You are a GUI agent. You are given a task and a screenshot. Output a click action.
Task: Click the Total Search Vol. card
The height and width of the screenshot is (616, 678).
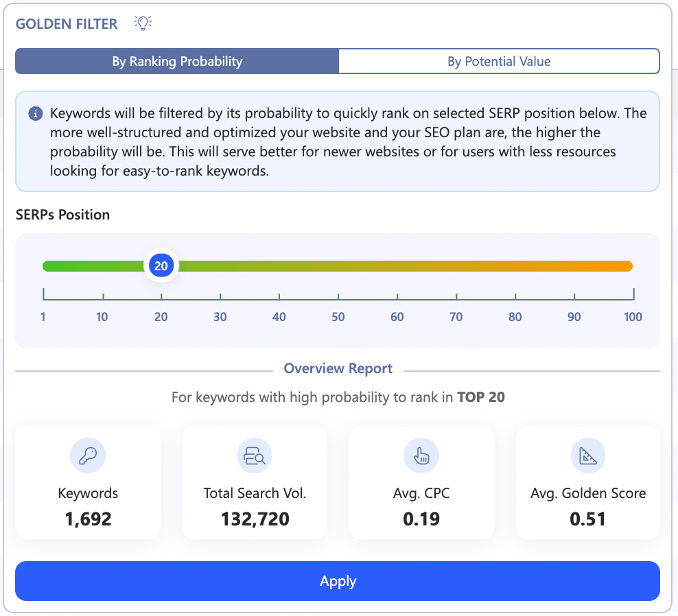(x=254, y=483)
